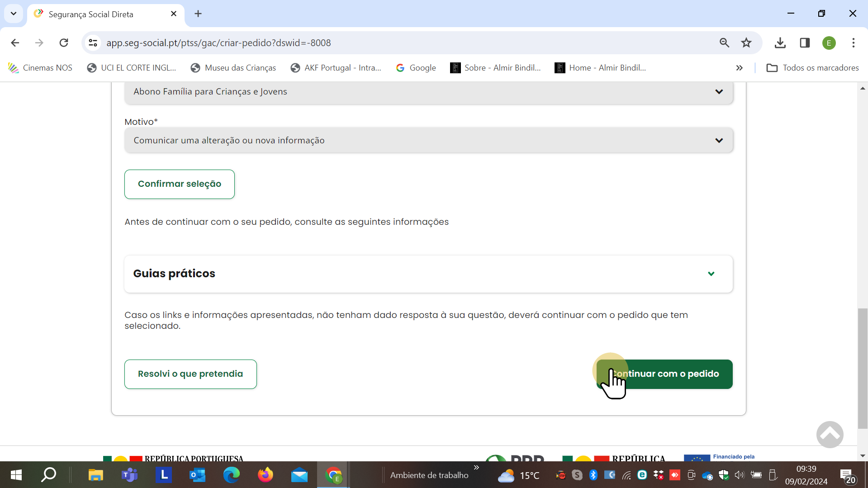Open the Abono Família subject dropdown
868x488 pixels.
(x=428, y=92)
